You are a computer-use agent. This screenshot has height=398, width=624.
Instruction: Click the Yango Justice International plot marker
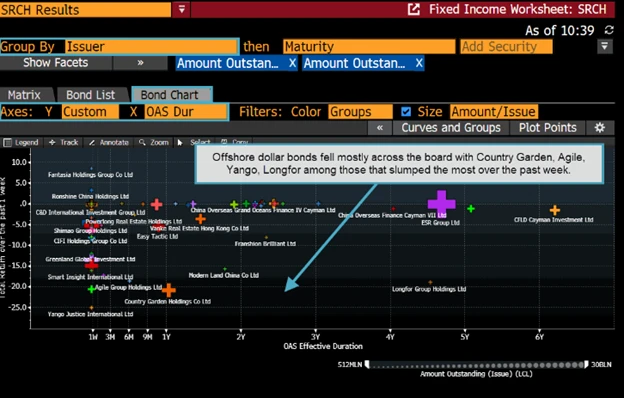click(92, 307)
